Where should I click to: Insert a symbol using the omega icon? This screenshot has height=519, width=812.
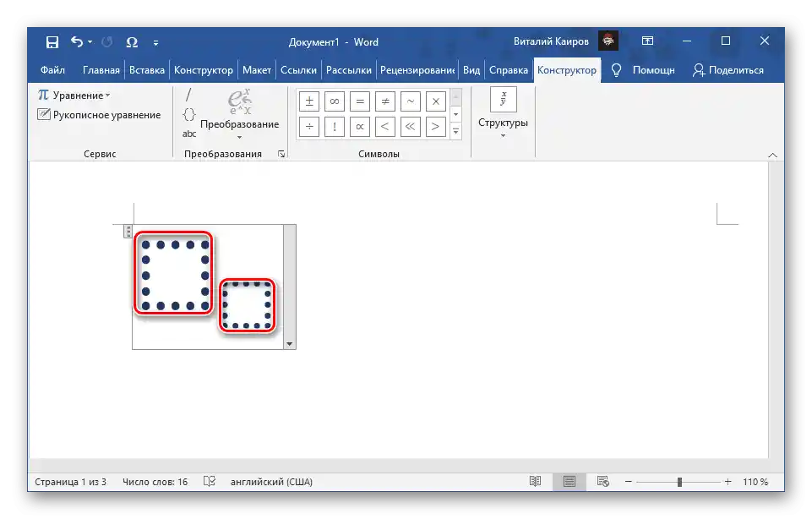coord(132,42)
